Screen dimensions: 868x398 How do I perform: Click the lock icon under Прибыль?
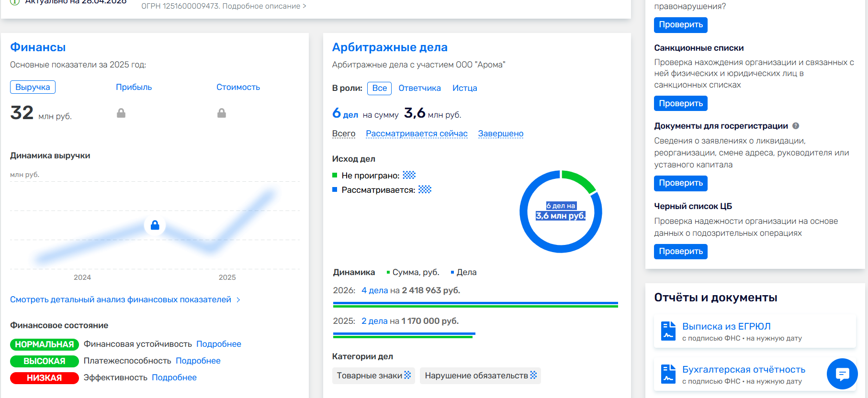click(x=121, y=113)
